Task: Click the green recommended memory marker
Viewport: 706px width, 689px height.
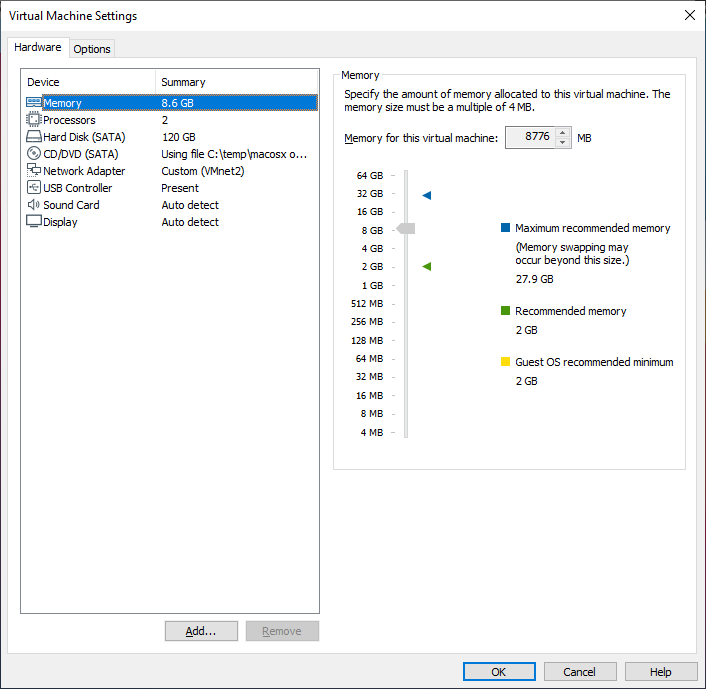Action: pos(427,267)
